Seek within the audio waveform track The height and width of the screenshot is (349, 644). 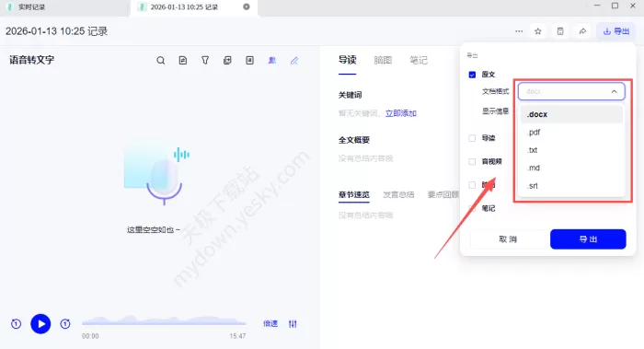pyautogui.click(x=164, y=320)
